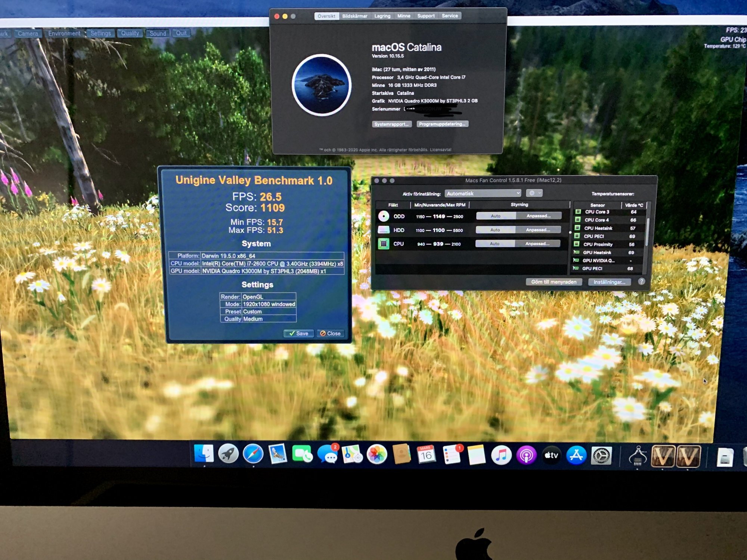Switch HDD fan to Anpassad custom mode
Screen dimensions: 747x560
[538, 230]
